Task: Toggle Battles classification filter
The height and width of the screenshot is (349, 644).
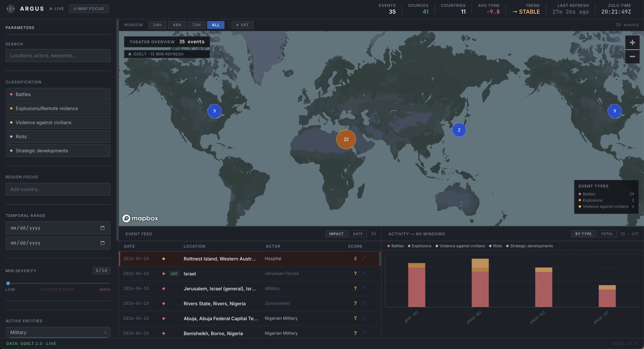Action: 58,94
